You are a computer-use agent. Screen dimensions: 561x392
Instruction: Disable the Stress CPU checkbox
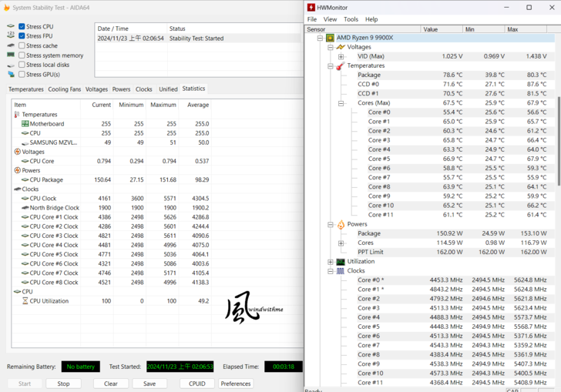(x=22, y=26)
